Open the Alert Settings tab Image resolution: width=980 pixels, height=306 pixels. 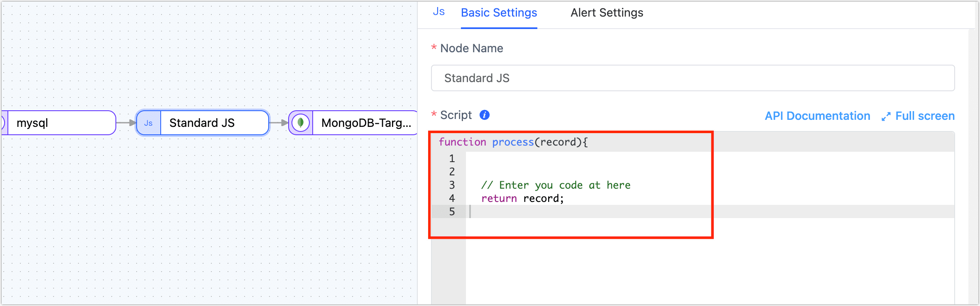click(606, 13)
